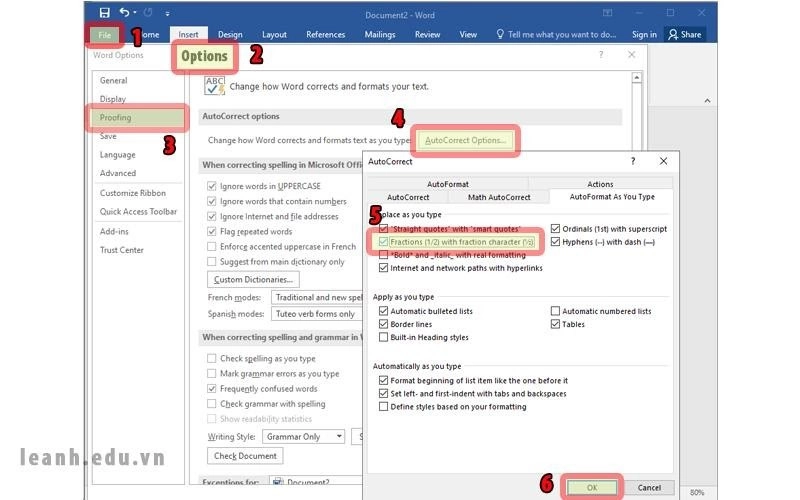The height and width of the screenshot is (500, 800).
Task: Toggle Ignore words that contain numbers
Action: [x=212, y=201]
